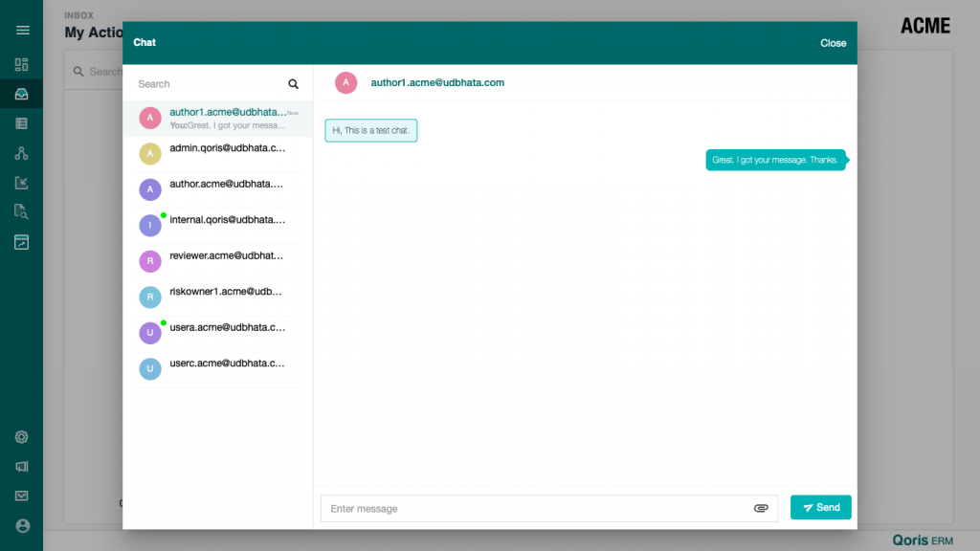
Task: Open chat with author.acme@udbhata
Action: click(x=218, y=189)
